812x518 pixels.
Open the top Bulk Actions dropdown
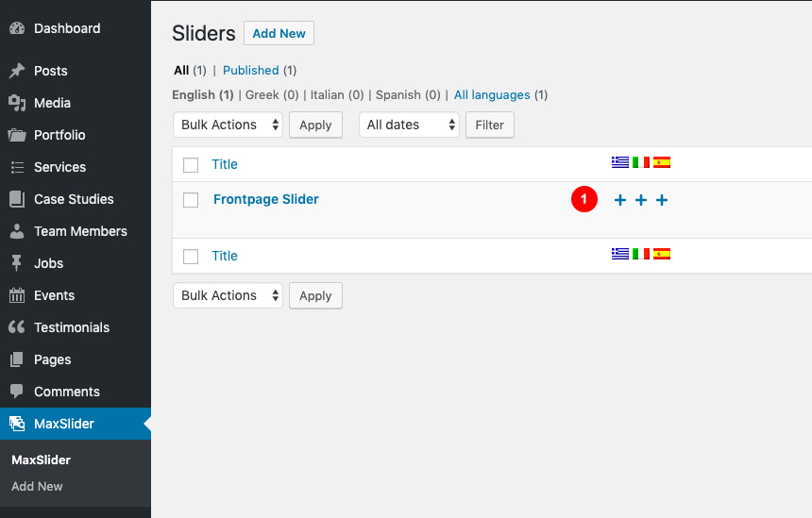pos(228,125)
